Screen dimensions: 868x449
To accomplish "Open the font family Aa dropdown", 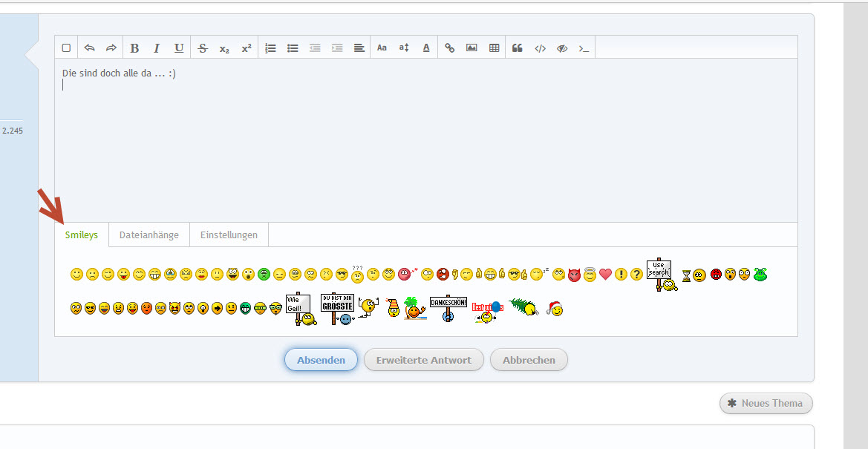I will 382,48.
